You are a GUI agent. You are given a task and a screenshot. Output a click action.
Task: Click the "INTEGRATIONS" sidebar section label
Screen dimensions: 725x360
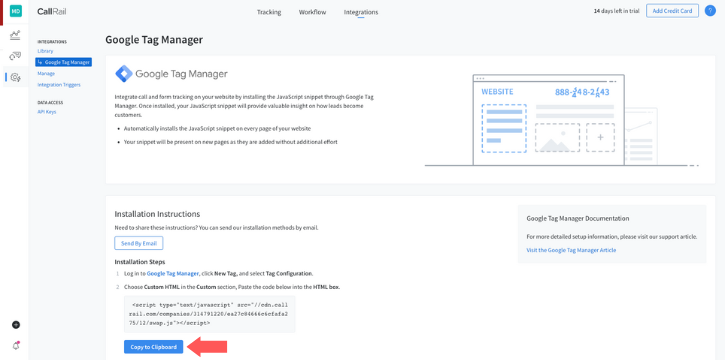tap(52, 42)
